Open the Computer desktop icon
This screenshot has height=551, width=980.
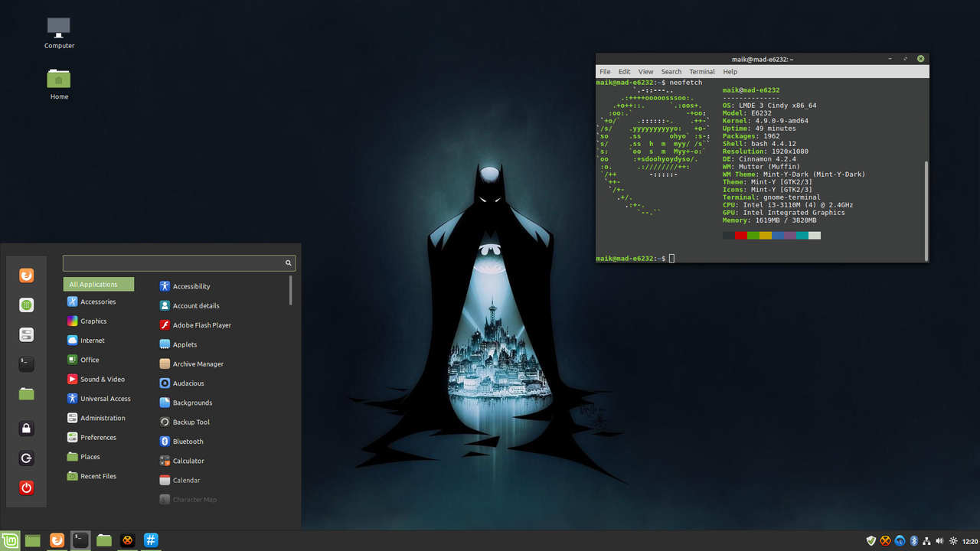59,34
